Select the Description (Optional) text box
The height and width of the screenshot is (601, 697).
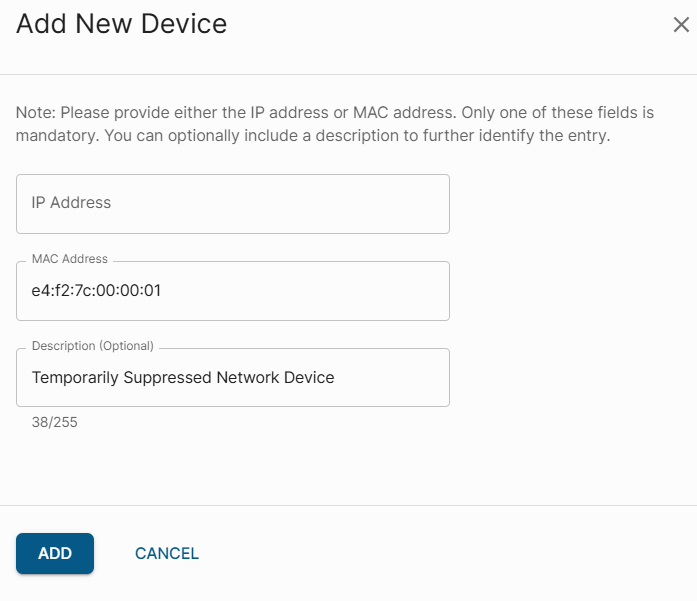pos(232,378)
